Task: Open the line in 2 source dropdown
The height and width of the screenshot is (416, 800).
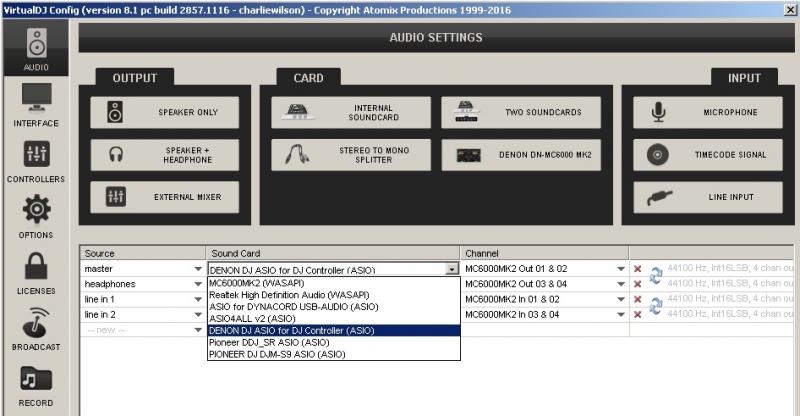Action: tap(198, 315)
